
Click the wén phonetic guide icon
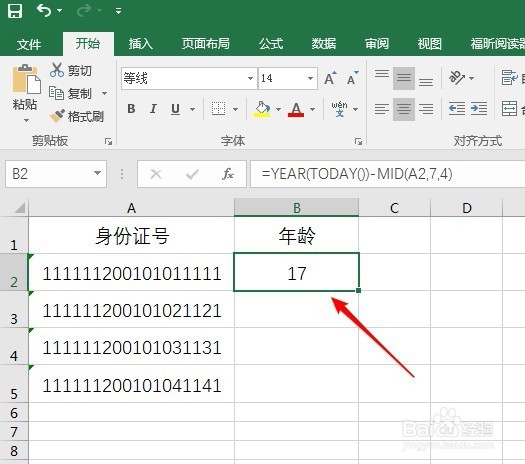coord(340,109)
